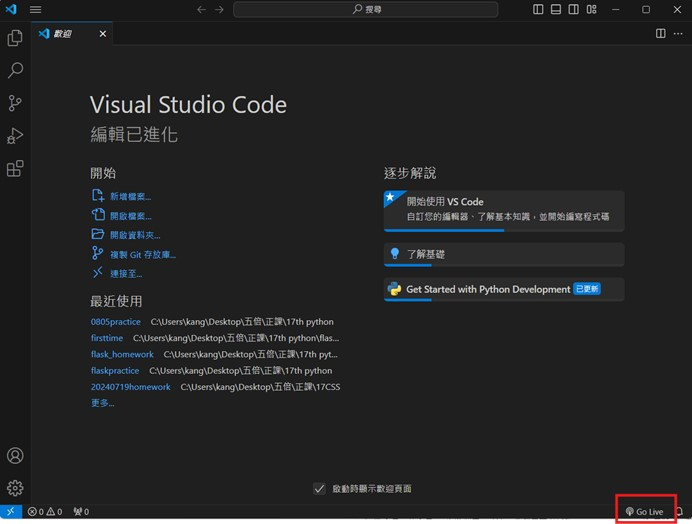Click the blue star badge icon
Image resolution: width=692 pixels, height=524 pixels.
tap(391, 197)
